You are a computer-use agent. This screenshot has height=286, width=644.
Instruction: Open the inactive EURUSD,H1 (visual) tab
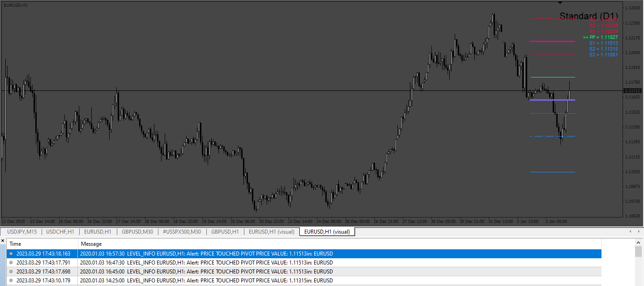(x=272, y=232)
